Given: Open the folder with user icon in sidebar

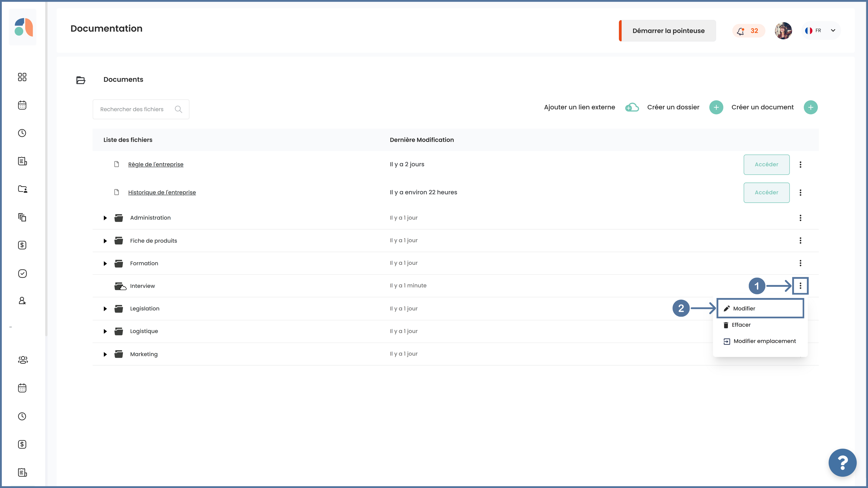Looking at the screenshot, I should coord(23,189).
